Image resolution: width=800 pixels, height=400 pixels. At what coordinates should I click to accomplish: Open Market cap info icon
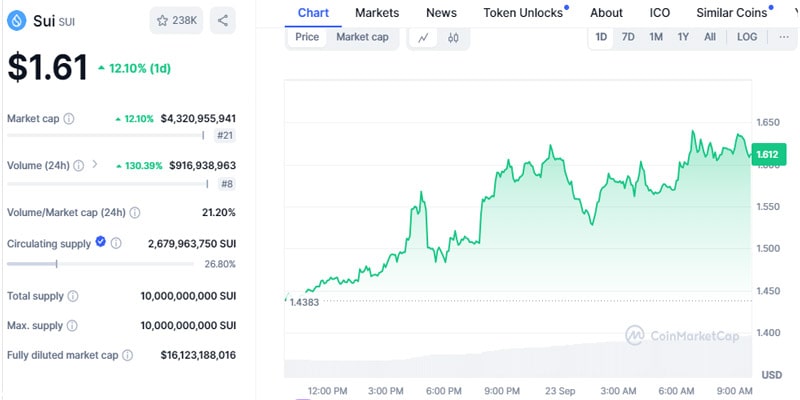69,119
